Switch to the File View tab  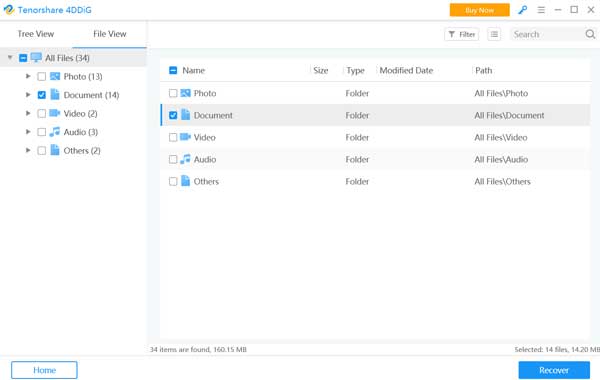[x=109, y=34]
